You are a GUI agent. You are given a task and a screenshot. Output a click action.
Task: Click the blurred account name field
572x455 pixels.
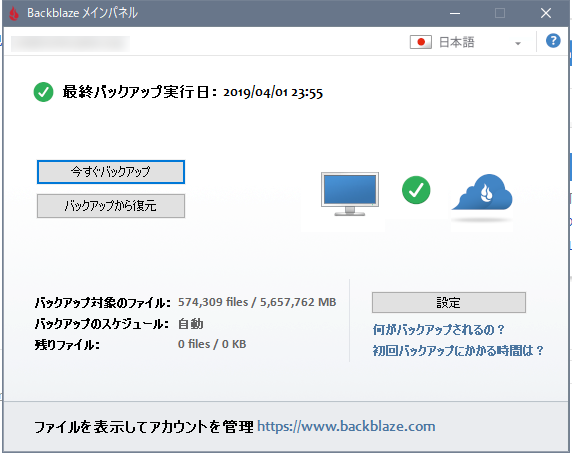point(70,44)
